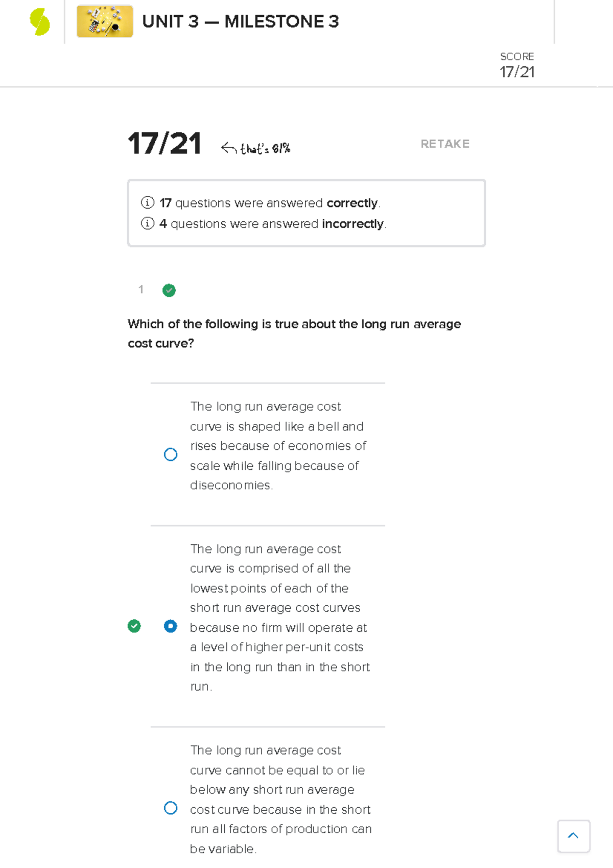Click the question number 1 label
613x868 pixels.
tap(141, 290)
